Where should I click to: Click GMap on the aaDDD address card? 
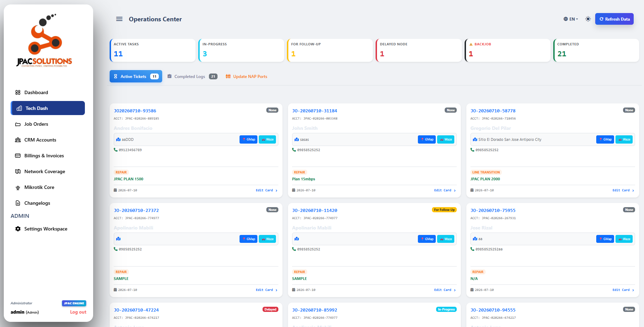(x=248, y=139)
